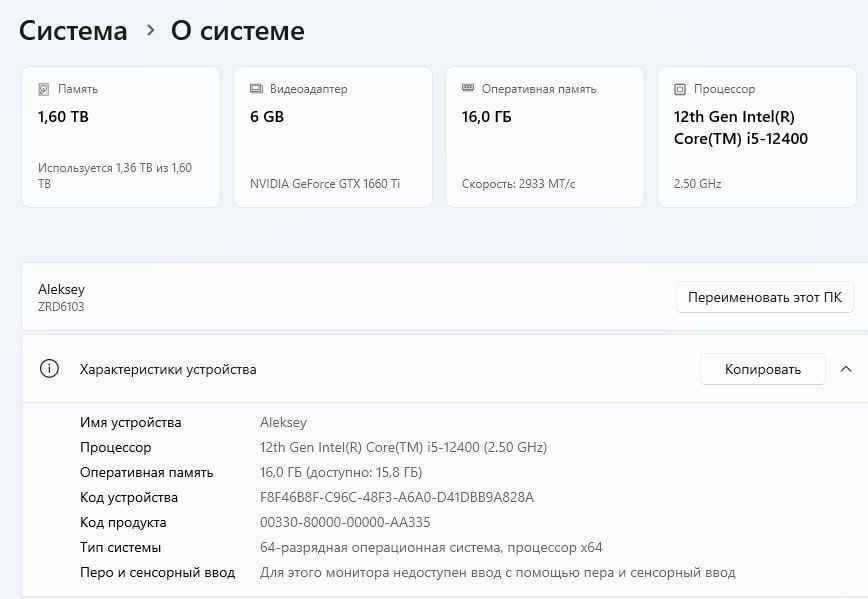
Task: Click the 64-разрядная операционная система value
Action: pos(431,548)
